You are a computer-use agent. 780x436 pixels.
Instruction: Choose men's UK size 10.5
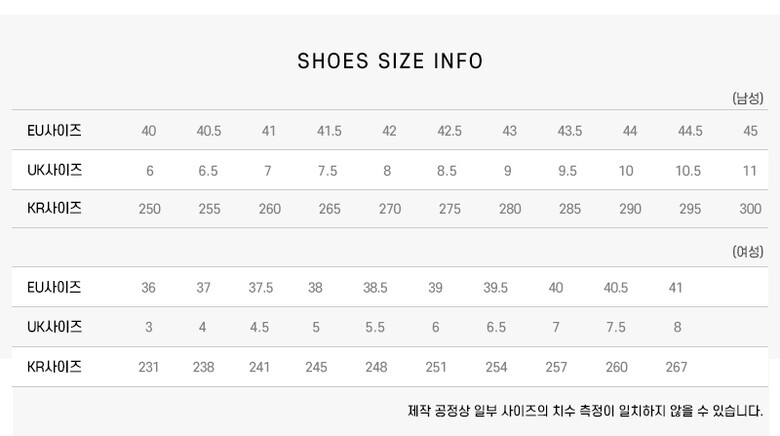[688, 171]
